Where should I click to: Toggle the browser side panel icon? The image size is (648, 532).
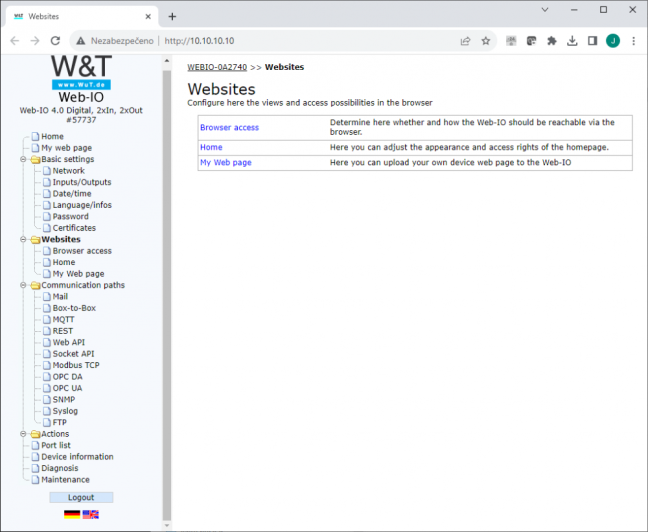[x=592, y=41]
